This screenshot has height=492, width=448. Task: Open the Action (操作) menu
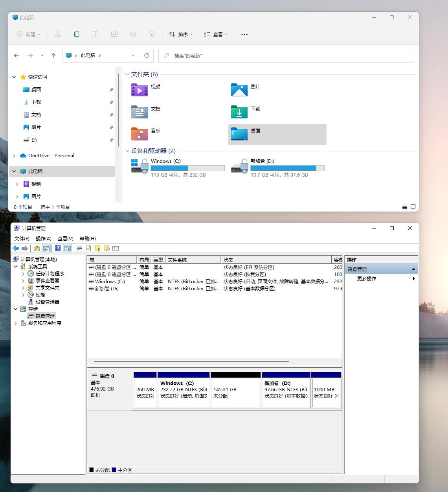(x=43, y=239)
